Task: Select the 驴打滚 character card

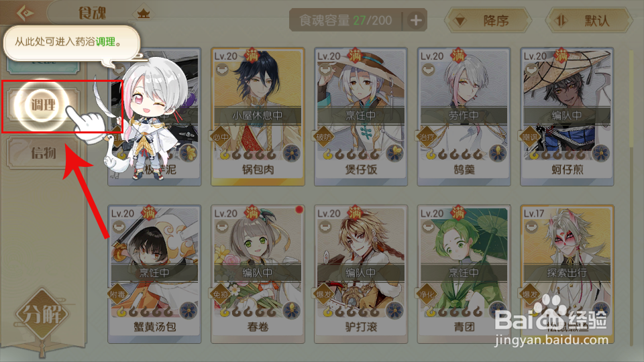Action: 361,274
